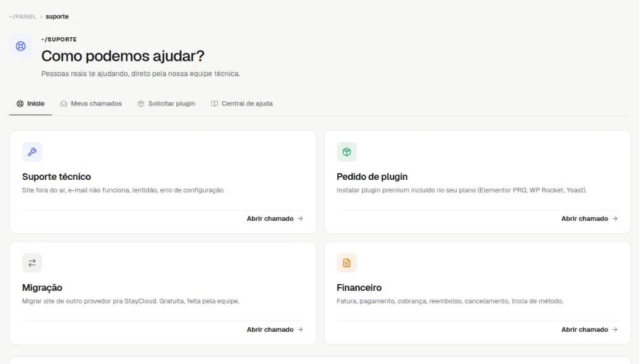Click the swap arrows icon on Migração card
The width and height of the screenshot is (639, 364).
32,263
